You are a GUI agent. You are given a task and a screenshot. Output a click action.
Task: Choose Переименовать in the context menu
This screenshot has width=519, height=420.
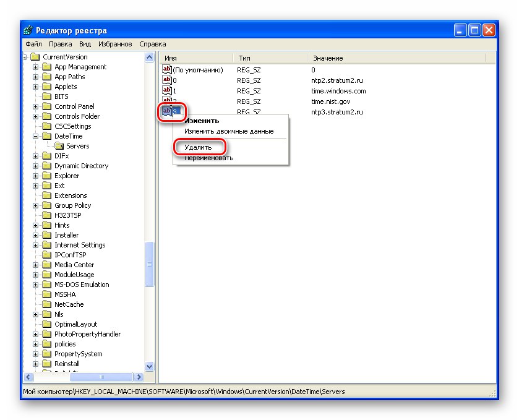pyautogui.click(x=231, y=158)
